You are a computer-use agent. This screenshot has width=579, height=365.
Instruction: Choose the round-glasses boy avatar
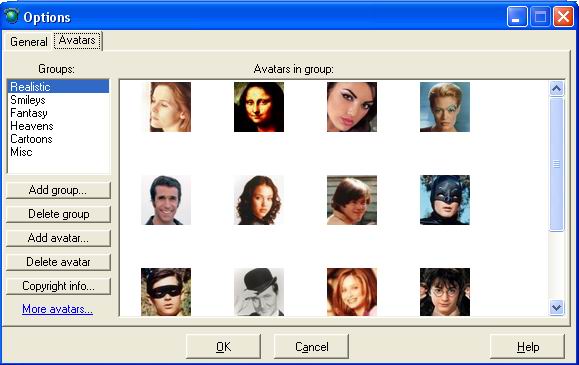click(445, 292)
